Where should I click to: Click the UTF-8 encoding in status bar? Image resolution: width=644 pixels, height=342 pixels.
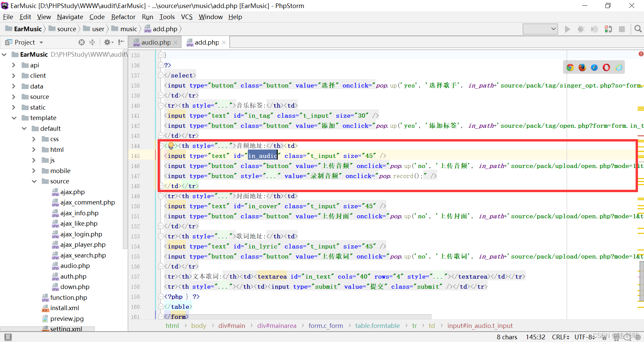pos(584,337)
